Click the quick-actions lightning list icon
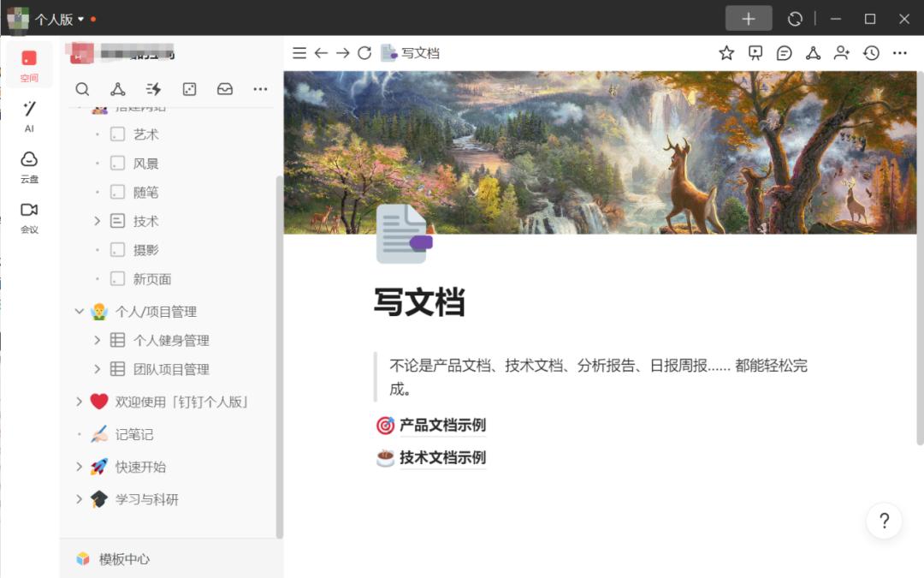This screenshot has width=924, height=578. point(153,89)
